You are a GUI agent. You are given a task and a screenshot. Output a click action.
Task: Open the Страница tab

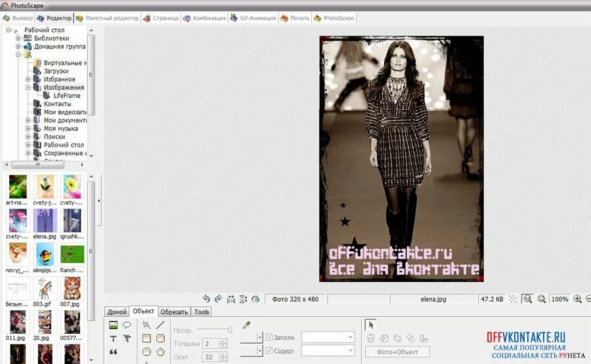coord(161,18)
